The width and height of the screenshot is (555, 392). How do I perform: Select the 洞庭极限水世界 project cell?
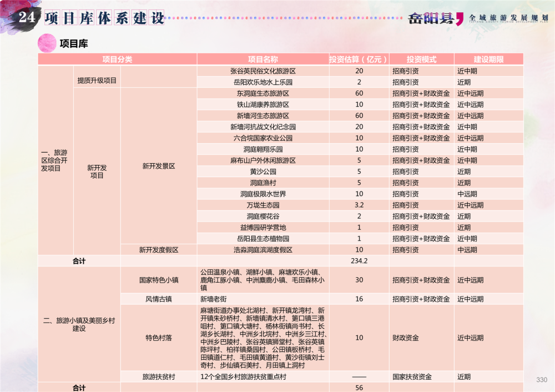click(x=263, y=194)
